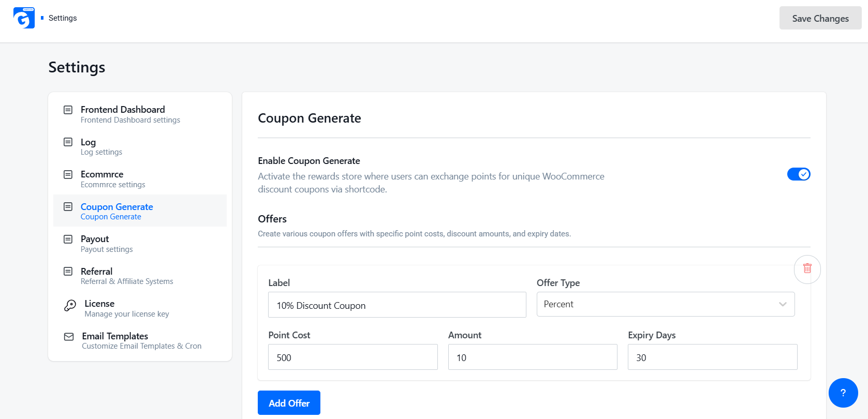Click the Frontend Dashboard sidebar icon
The height and width of the screenshot is (419, 868).
[x=68, y=110]
